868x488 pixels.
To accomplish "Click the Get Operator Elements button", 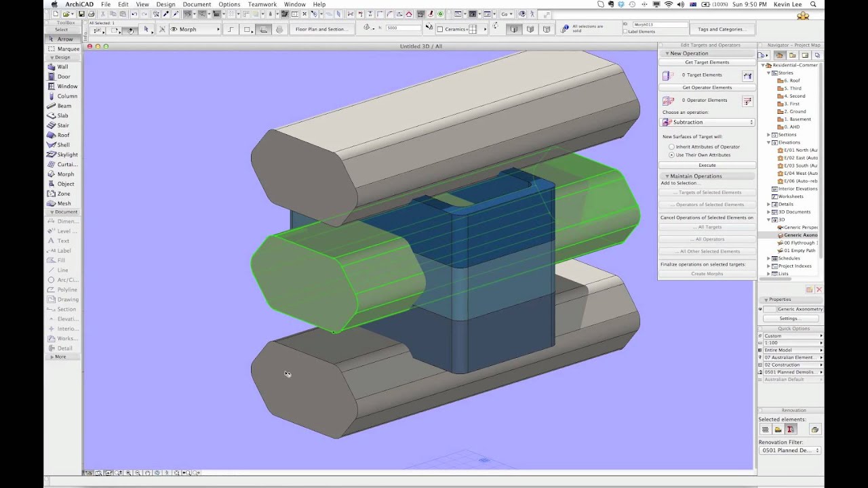I will coord(707,87).
